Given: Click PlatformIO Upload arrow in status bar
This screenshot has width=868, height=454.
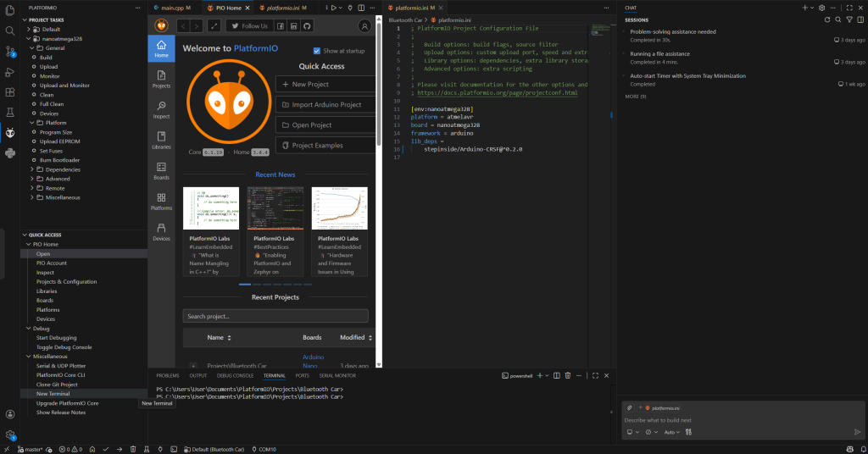Looking at the screenshot, I should [x=119, y=448].
